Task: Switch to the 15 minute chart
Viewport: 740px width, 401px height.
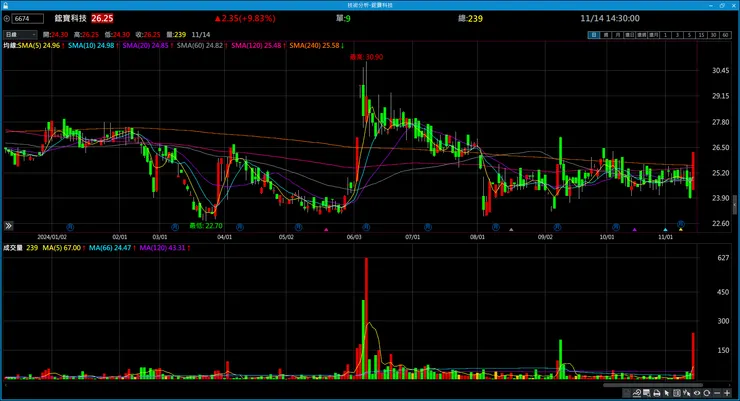Action: (702, 35)
